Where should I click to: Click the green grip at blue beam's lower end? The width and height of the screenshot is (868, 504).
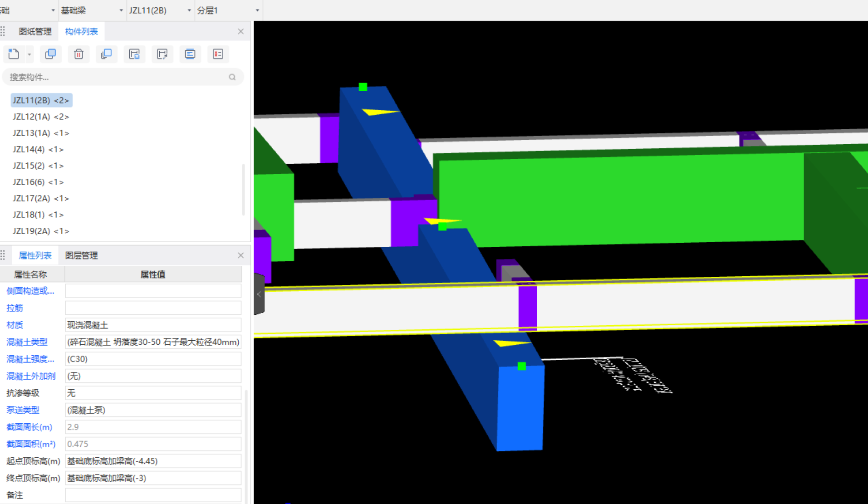pyautogui.click(x=522, y=366)
